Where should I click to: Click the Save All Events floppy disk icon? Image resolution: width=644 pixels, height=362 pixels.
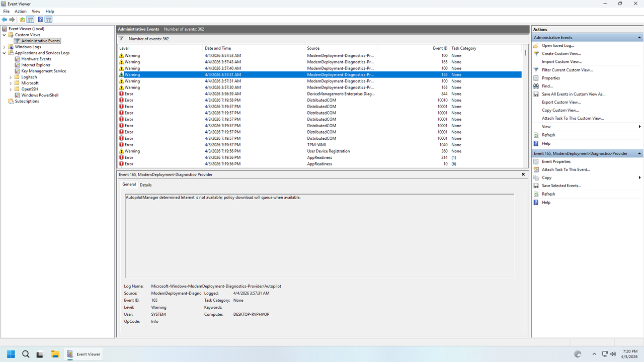(536, 94)
